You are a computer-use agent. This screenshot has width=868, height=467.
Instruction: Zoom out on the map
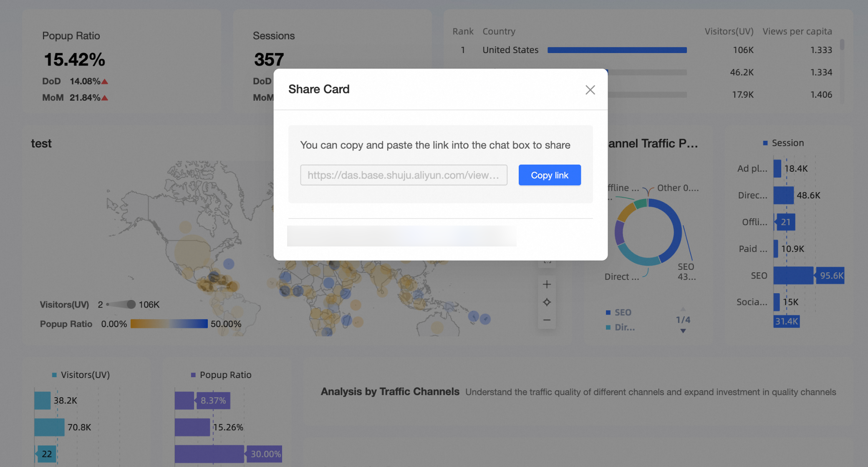(x=547, y=320)
